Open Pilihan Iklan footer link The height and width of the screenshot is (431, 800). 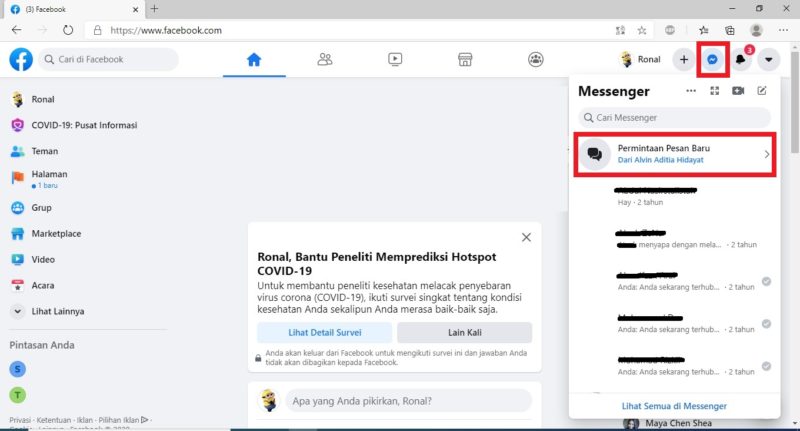coord(123,420)
